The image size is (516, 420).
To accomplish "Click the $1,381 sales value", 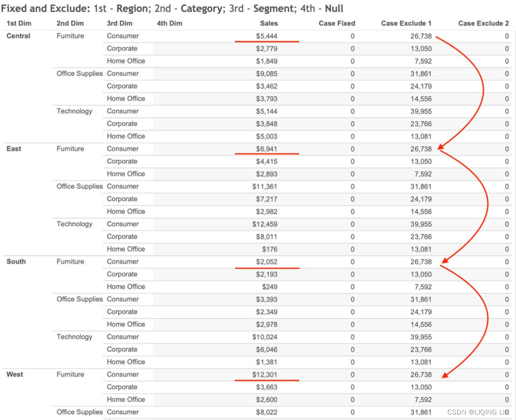I will point(267,362).
